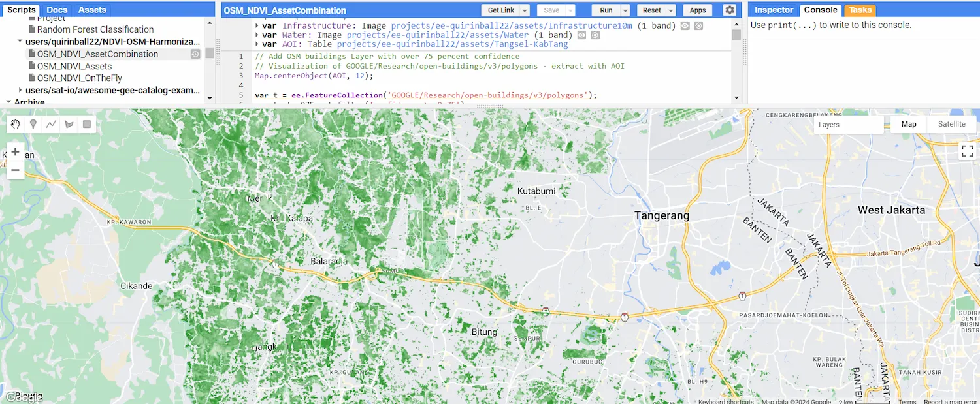
Task: Select the draw rectangle tool
Action: [86, 124]
